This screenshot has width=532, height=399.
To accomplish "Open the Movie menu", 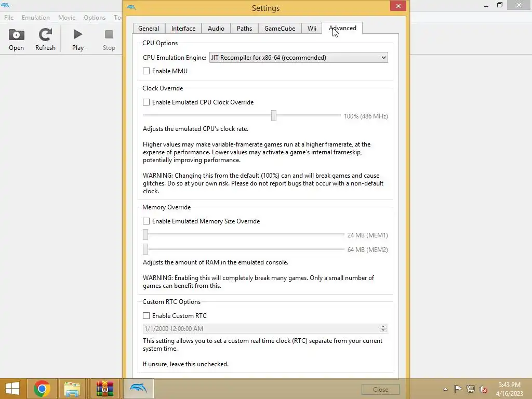I will (66, 17).
